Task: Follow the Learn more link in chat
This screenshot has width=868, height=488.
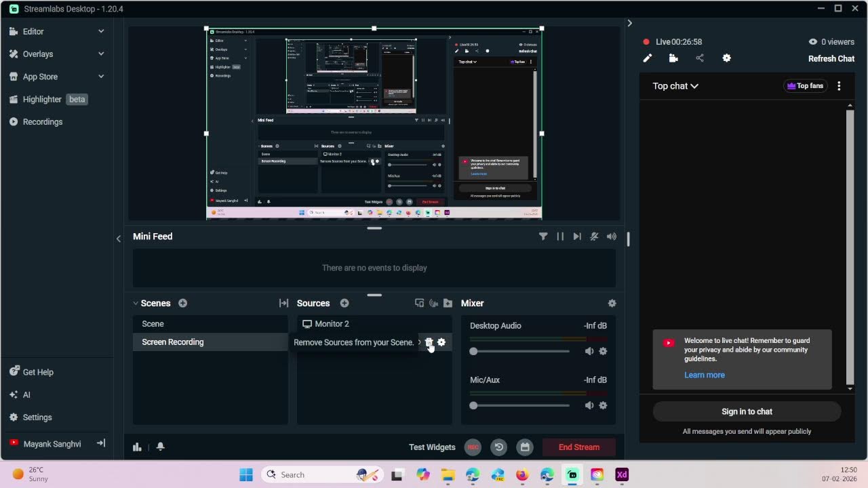Action: [x=704, y=375]
